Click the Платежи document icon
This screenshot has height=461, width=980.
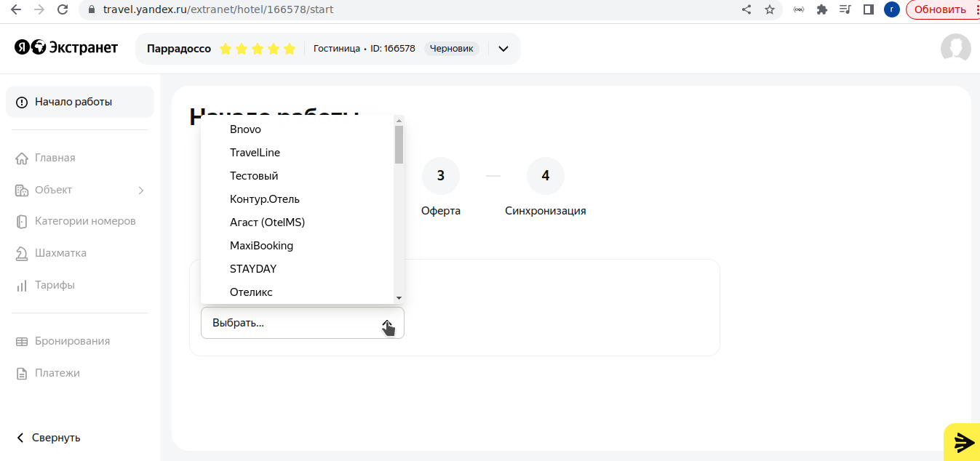pyautogui.click(x=22, y=374)
